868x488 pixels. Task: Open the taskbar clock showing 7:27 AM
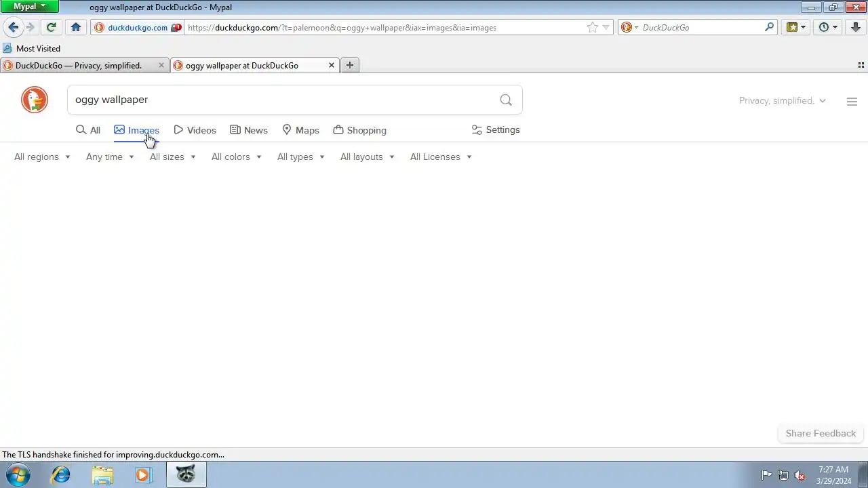pos(833,474)
